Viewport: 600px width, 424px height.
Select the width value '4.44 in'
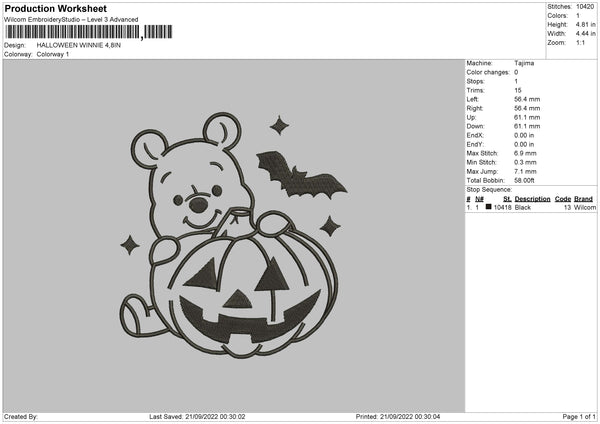[585, 34]
